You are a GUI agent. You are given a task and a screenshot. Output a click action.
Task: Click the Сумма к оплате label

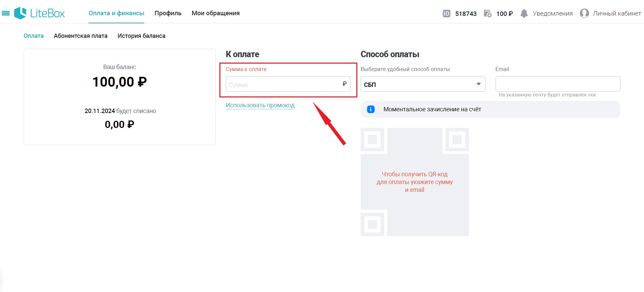click(246, 69)
